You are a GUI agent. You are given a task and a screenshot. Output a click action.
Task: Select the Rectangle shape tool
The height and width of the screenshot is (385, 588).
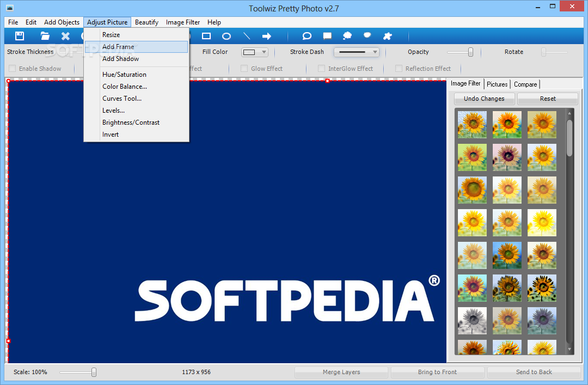[206, 36]
